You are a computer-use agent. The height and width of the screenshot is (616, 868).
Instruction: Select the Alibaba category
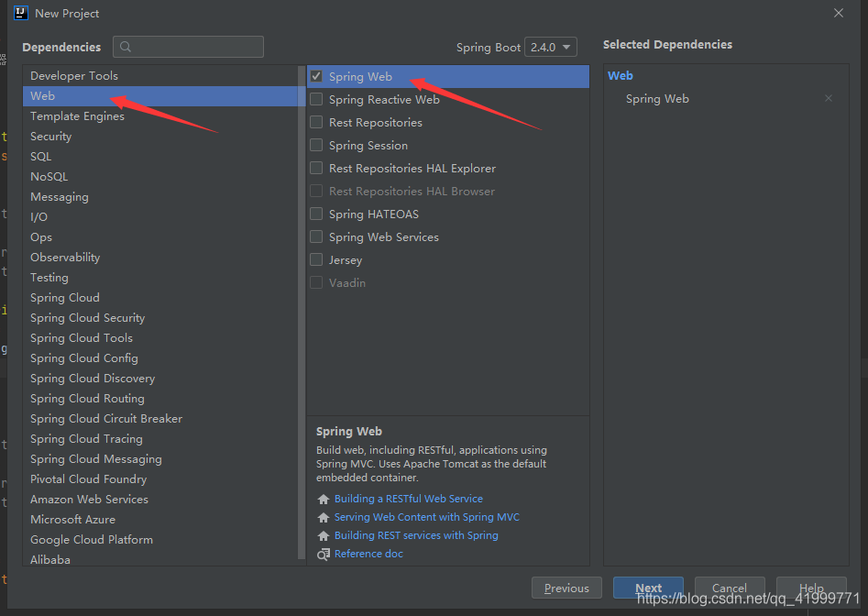tap(160, 559)
